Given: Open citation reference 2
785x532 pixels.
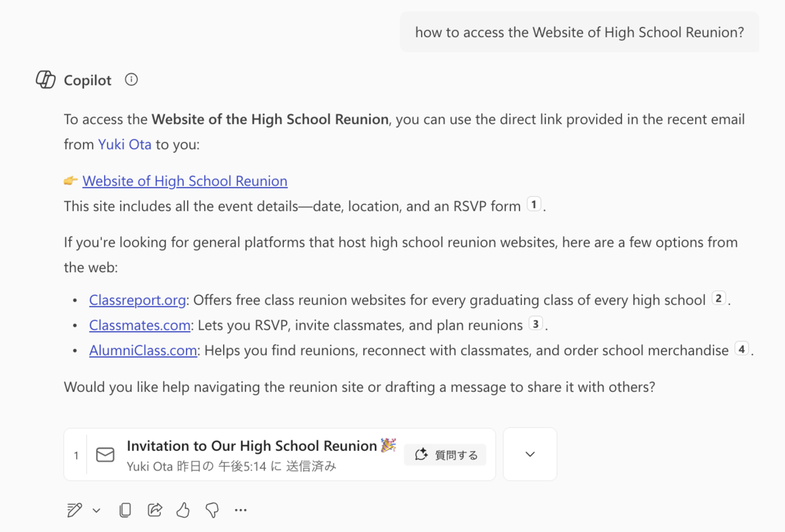Looking at the screenshot, I should (x=719, y=299).
